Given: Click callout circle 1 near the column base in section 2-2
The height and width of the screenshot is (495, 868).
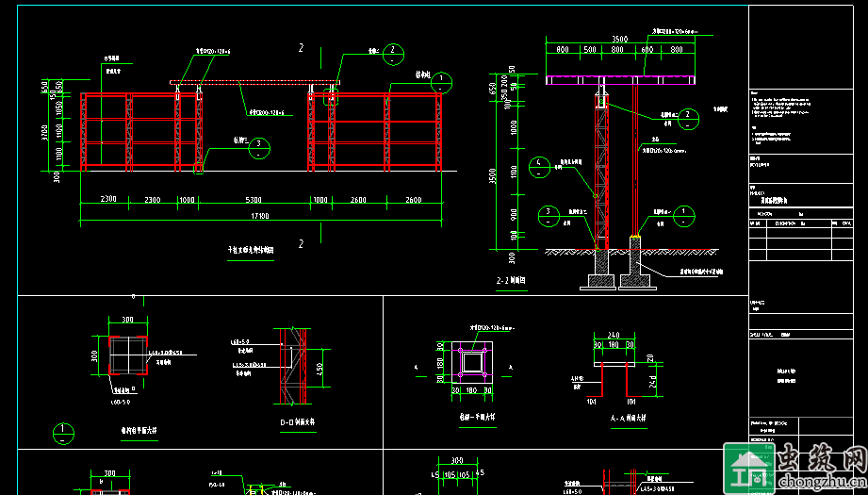Looking at the screenshot, I should click(x=685, y=215).
